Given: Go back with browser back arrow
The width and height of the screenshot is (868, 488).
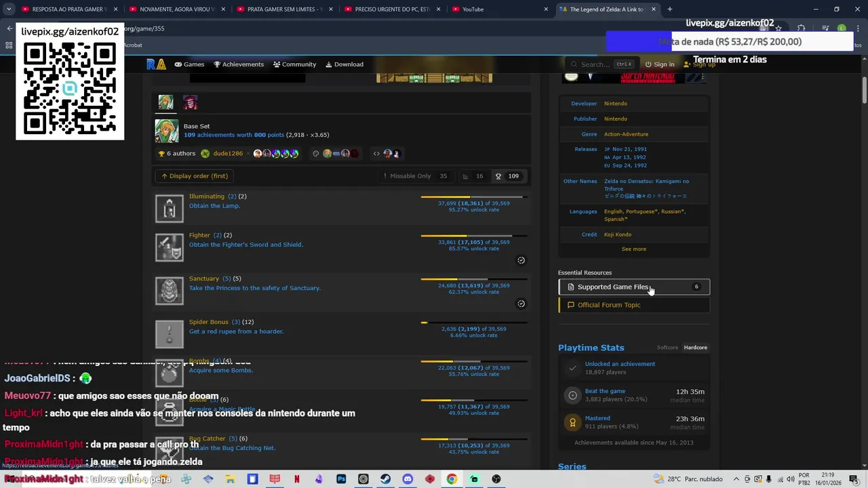Looking at the screenshot, I should [x=9, y=28].
